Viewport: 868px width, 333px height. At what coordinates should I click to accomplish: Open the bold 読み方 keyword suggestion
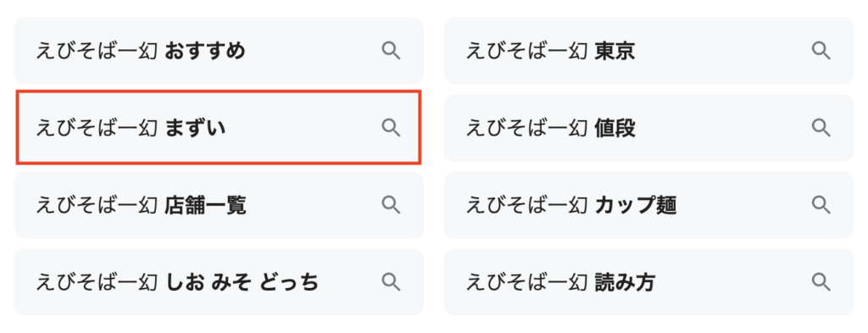[x=625, y=283]
